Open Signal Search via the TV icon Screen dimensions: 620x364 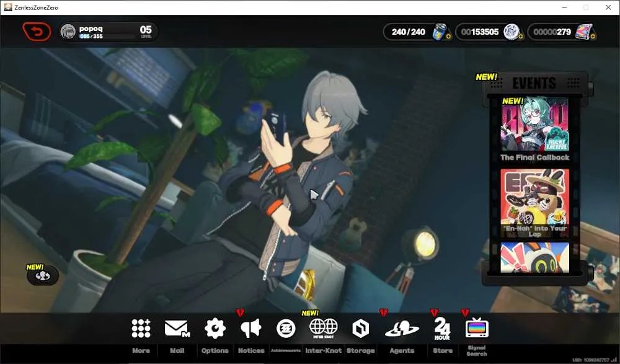(477, 328)
